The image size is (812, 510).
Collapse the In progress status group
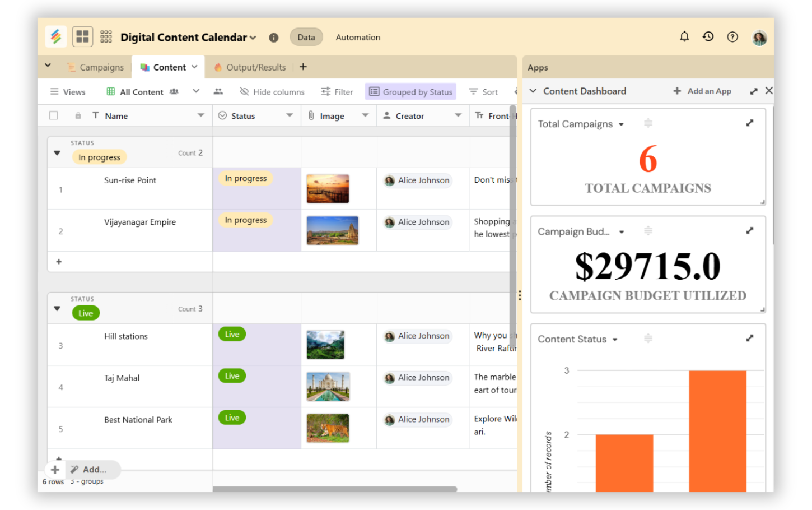(57, 153)
